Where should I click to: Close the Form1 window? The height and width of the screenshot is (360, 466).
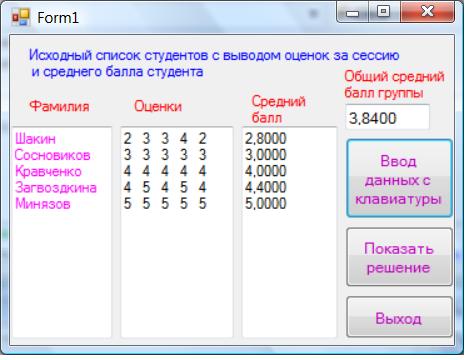pyautogui.click(x=427, y=12)
